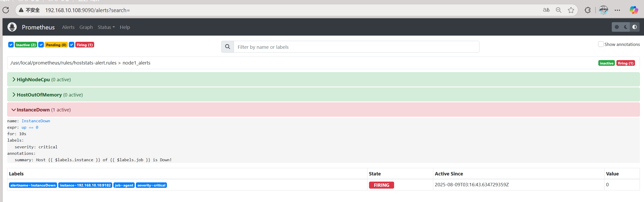Viewport: 644px width, 202px height.
Task: Click the group's red firing (1) badge
Action: (626, 63)
